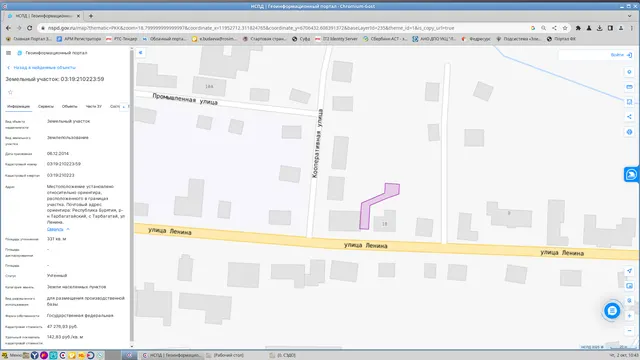Add parcel to favorites with star icon
Image resolution: width=640 pixels, height=360 pixels.
pos(11,92)
